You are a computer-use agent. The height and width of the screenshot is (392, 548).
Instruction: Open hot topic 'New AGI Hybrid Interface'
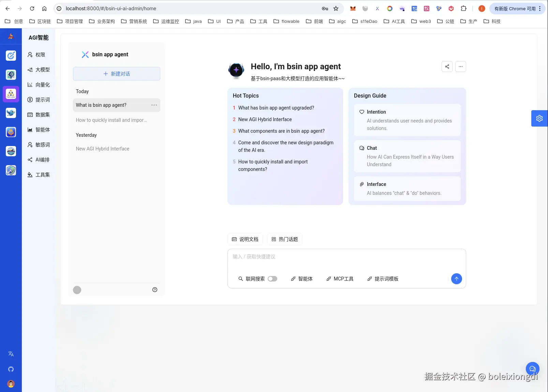pos(265,119)
